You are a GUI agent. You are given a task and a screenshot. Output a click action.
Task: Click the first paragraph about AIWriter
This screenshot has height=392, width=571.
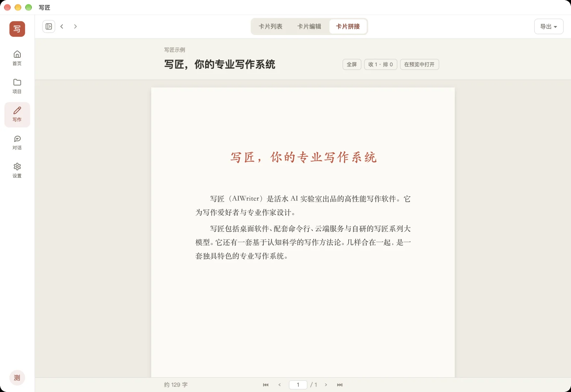tap(303, 205)
